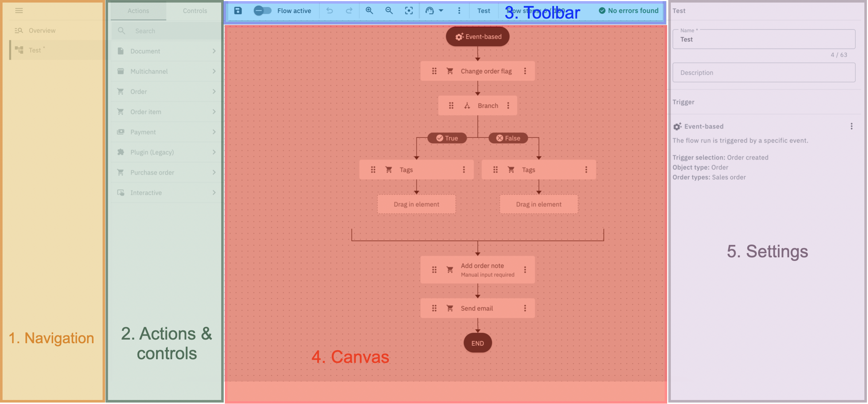868x404 pixels.
Task: Open the Event-based trigger options menu in settings
Action: (851, 126)
